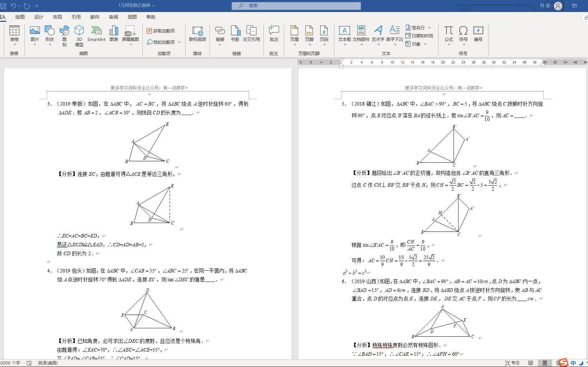Switch to the 视图 tab
The image size is (588, 367).
pos(132,17)
